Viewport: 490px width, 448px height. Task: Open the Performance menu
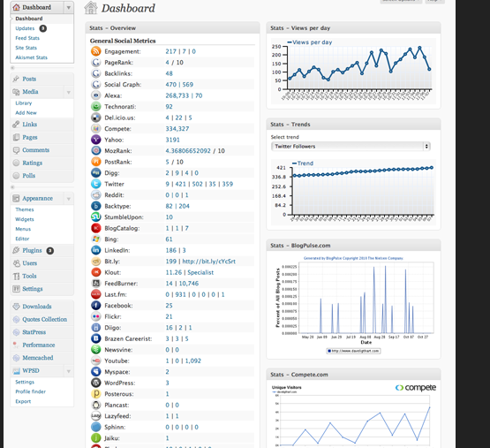click(x=39, y=345)
